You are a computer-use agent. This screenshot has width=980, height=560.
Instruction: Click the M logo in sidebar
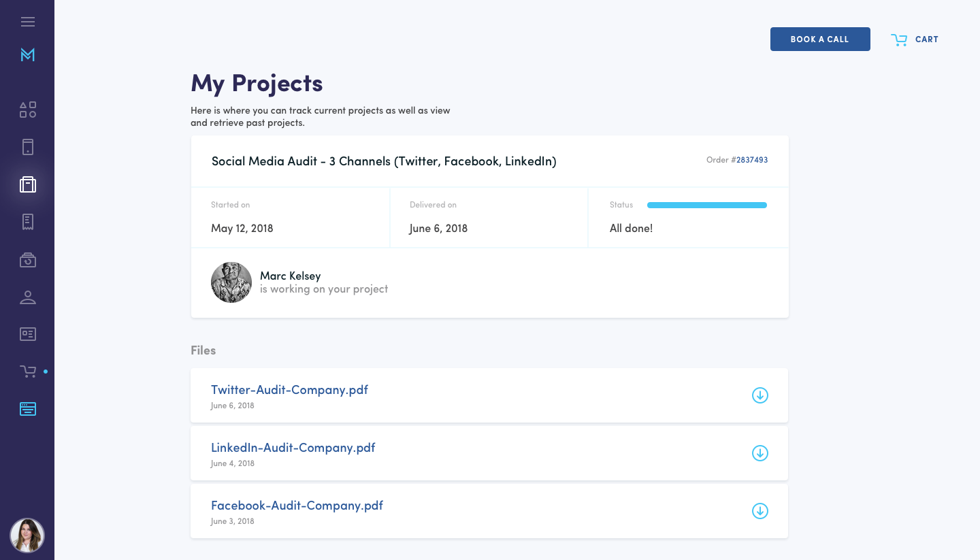coord(28,55)
